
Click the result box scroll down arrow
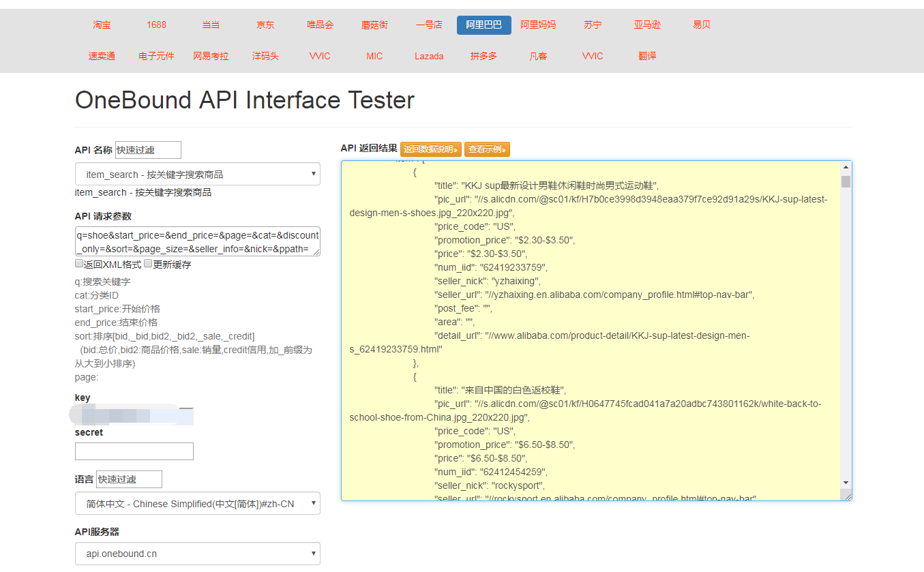click(846, 483)
